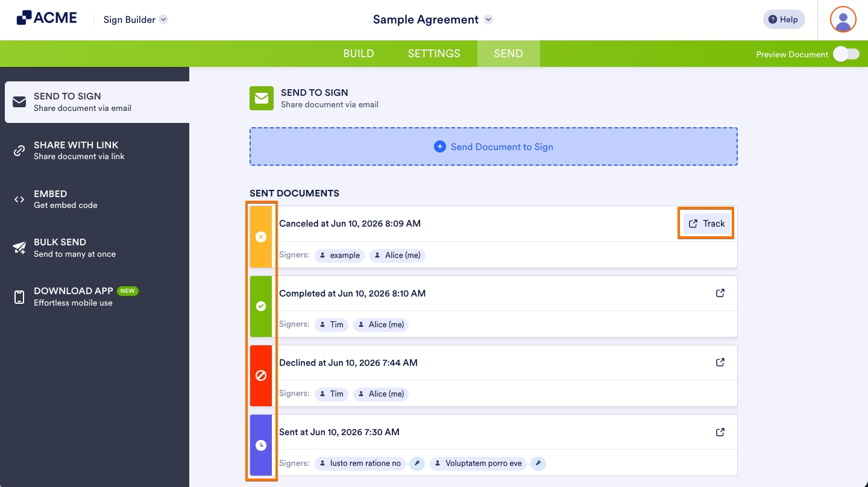The image size is (868, 487).
Task: Open SHARE WITH LINK sidebar item
Action: [x=97, y=151]
